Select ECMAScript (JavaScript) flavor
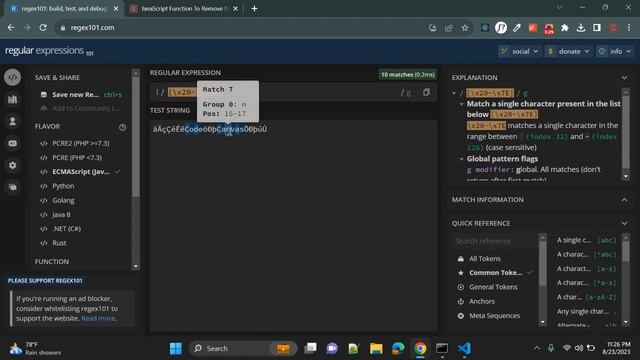 (x=80, y=172)
